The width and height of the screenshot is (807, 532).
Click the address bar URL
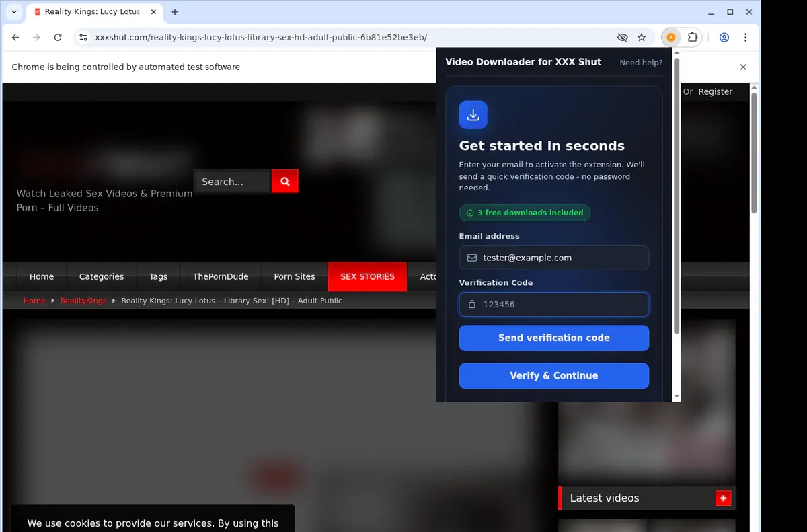261,38
